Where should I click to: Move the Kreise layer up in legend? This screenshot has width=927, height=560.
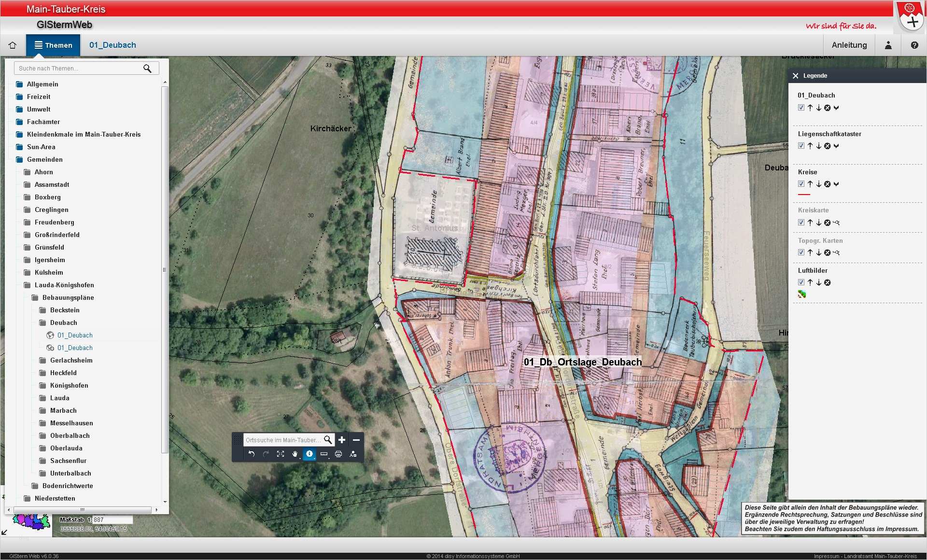810,184
